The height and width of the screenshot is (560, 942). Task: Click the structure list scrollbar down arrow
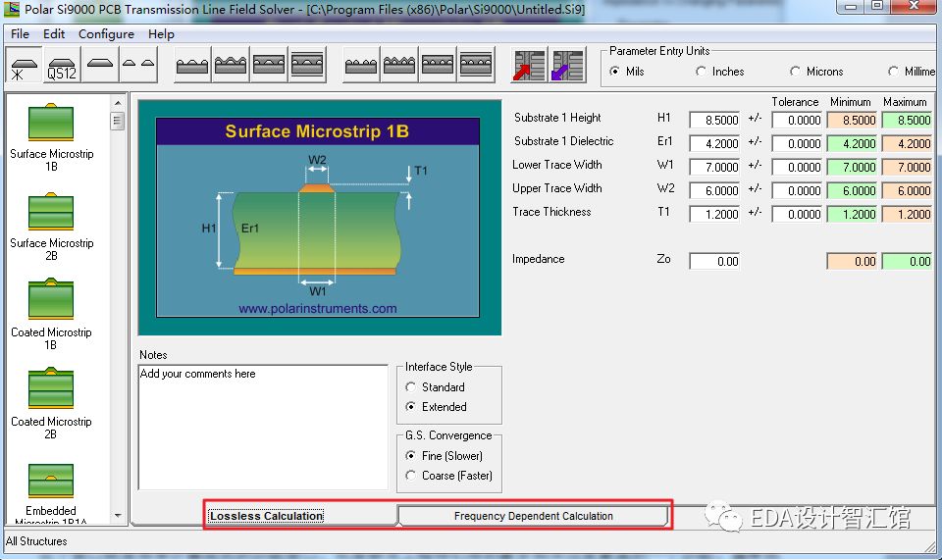[x=118, y=516]
